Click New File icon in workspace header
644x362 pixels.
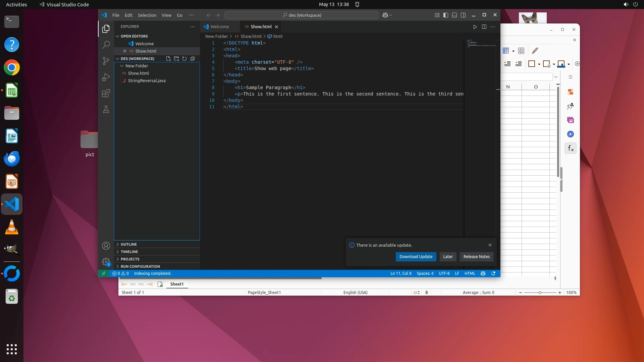[168, 59]
